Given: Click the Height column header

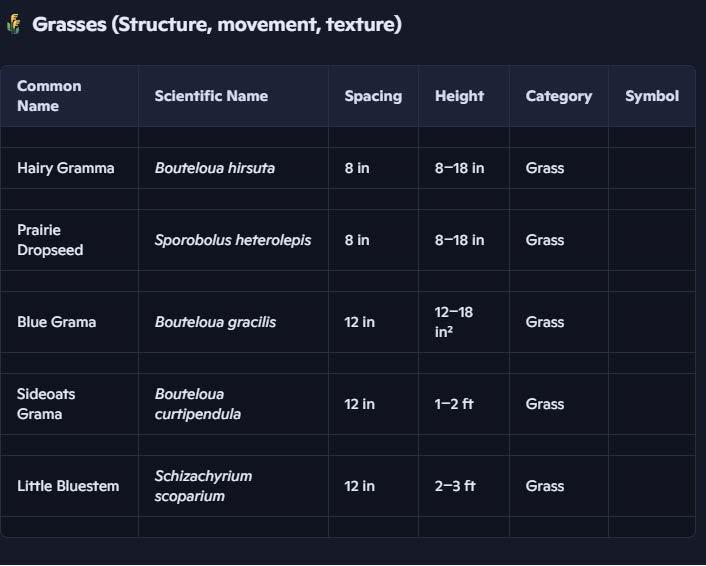Looking at the screenshot, I should coord(459,96).
